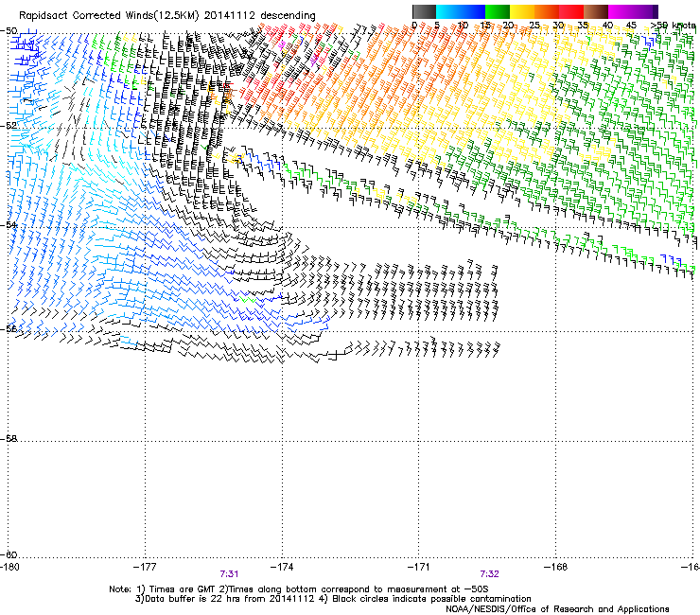Click the -168 longitude axis label
The height and width of the screenshot is (615, 700).
[556, 567]
